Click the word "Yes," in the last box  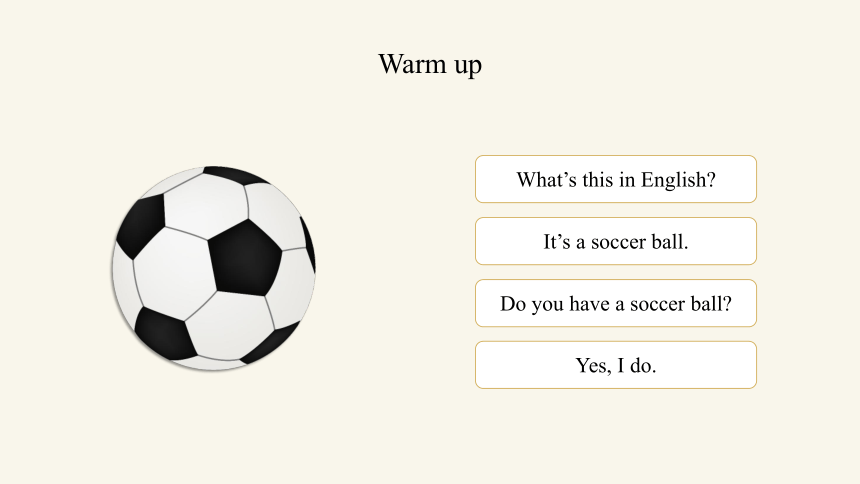[593, 366]
